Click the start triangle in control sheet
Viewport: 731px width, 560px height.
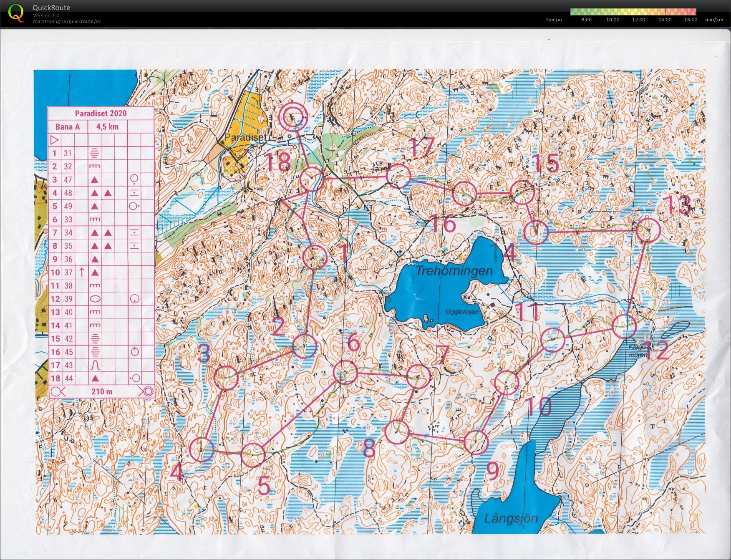55,139
